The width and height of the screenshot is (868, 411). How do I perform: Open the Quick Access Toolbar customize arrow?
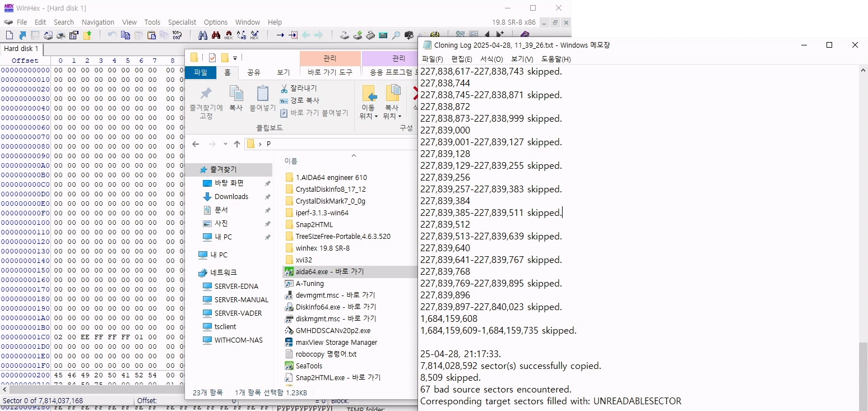point(235,58)
